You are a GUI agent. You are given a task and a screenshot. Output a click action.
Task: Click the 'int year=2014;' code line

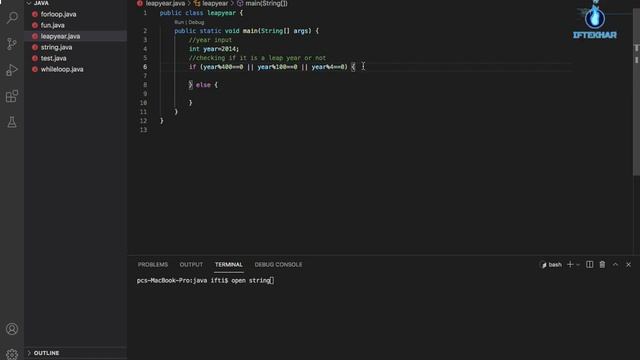coord(214,49)
